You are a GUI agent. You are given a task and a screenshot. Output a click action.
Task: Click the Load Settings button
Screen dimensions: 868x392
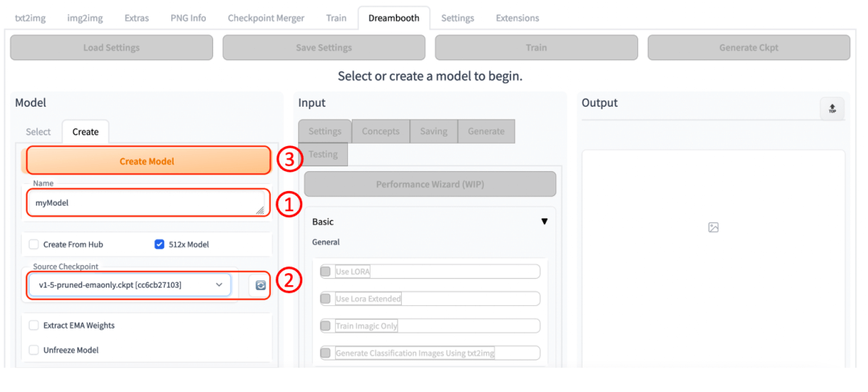tap(112, 47)
